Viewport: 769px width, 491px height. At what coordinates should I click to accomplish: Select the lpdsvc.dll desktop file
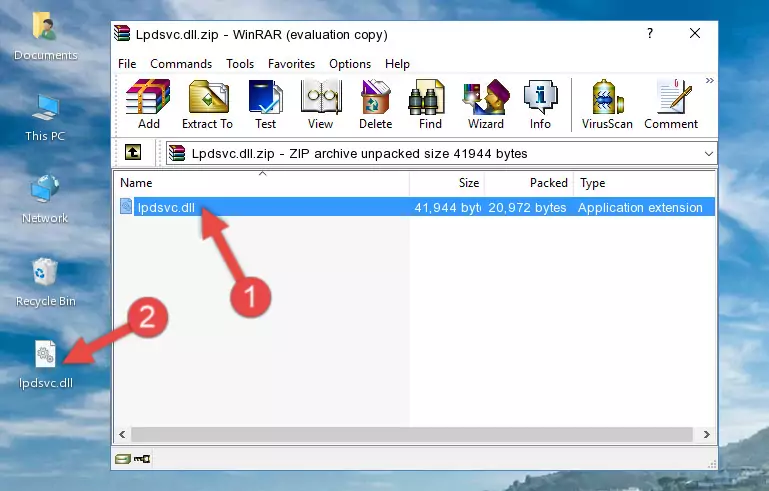(46, 364)
